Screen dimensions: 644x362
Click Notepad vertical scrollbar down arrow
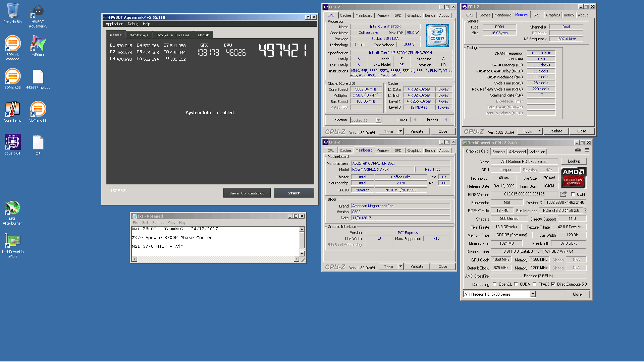click(x=302, y=254)
